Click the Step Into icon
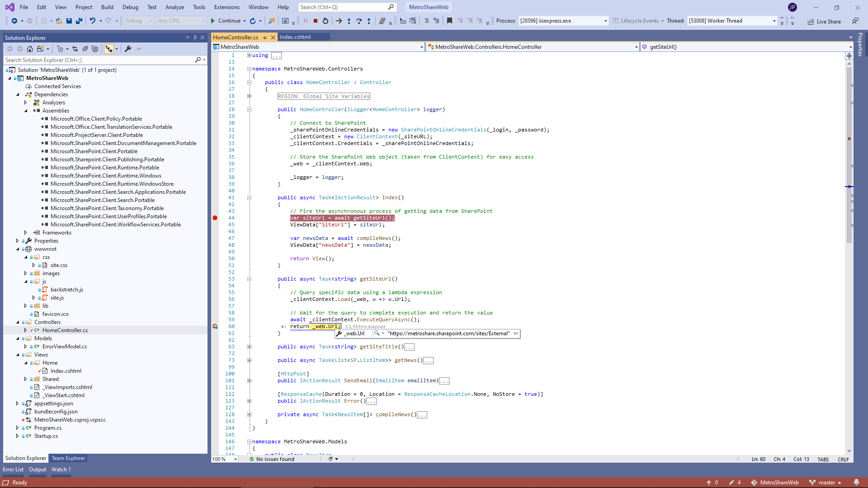 (x=349, y=21)
